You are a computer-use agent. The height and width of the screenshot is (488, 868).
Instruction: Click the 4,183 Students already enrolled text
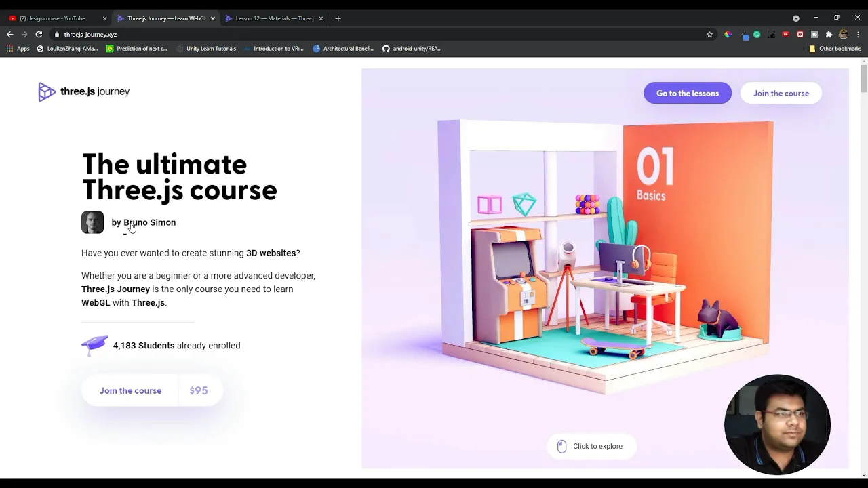click(176, 346)
